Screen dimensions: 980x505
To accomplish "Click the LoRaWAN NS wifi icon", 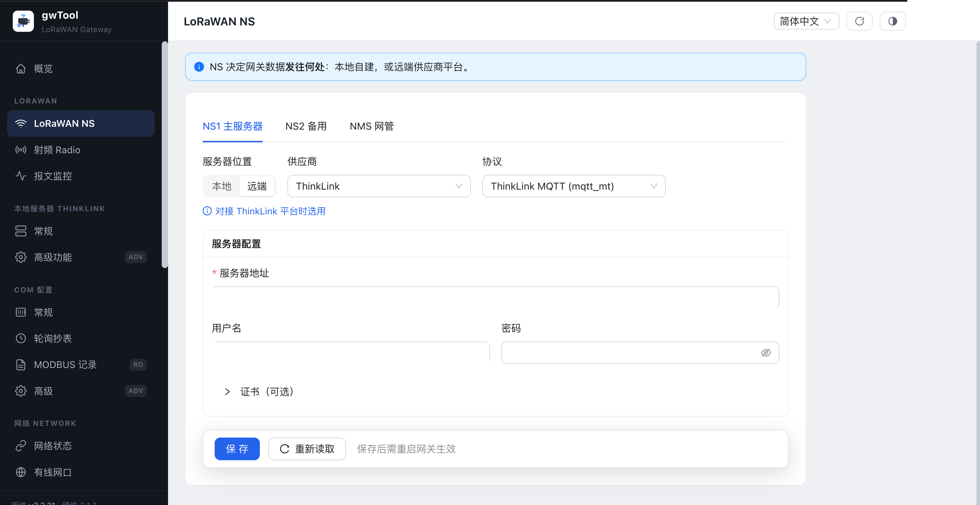I will [21, 123].
